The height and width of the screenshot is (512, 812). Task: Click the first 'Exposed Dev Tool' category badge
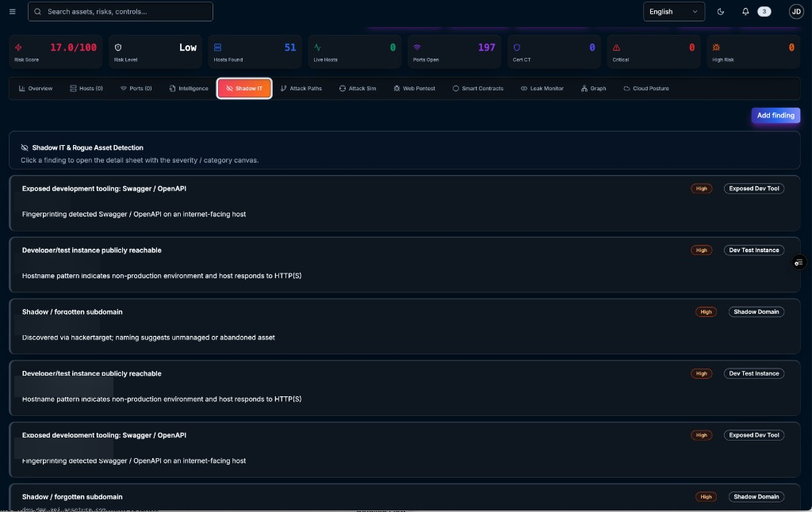point(754,189)
